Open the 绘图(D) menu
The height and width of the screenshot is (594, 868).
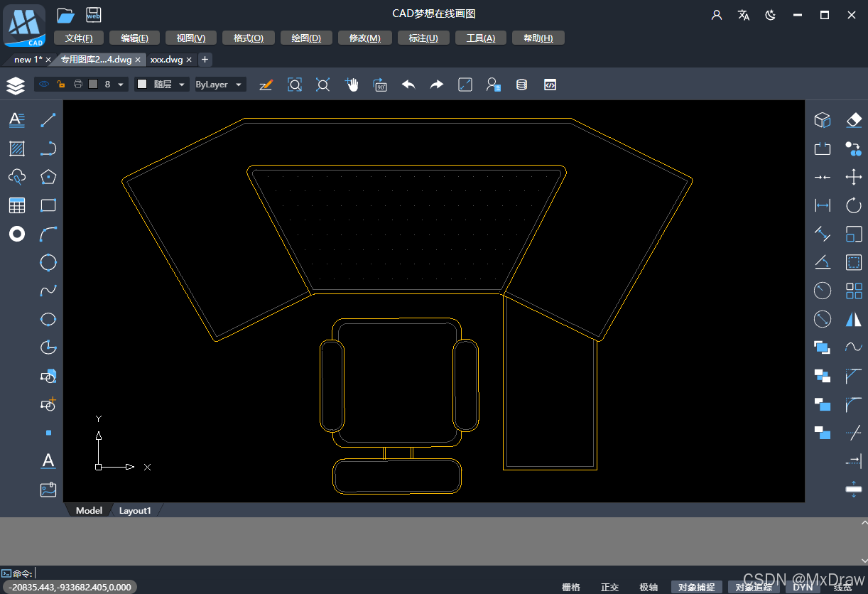click(x=306, y=38)
